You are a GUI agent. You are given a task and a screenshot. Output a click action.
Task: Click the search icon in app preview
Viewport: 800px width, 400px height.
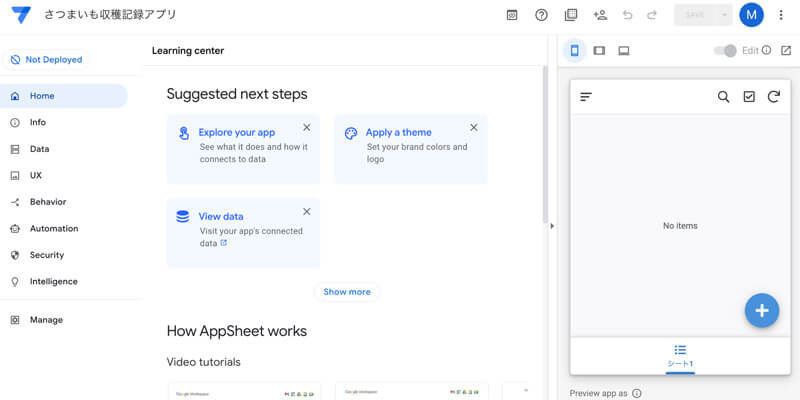(723, 97)
